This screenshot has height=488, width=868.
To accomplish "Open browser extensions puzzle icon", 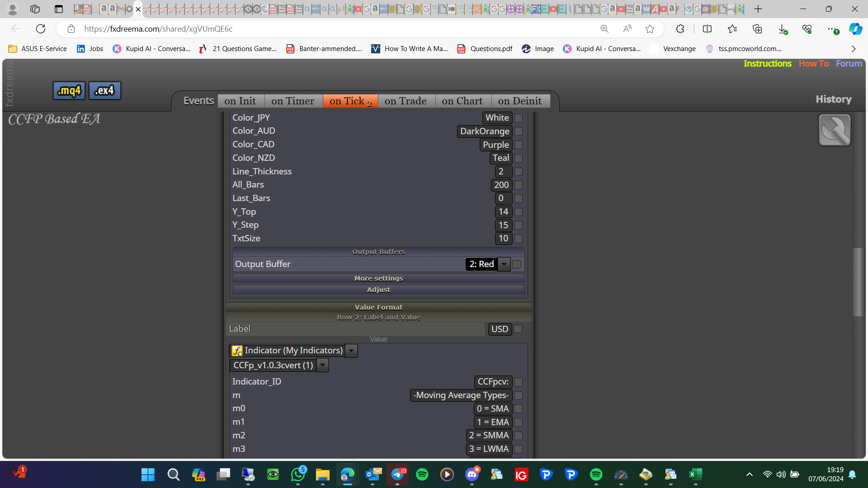I will tap(680, 29).
